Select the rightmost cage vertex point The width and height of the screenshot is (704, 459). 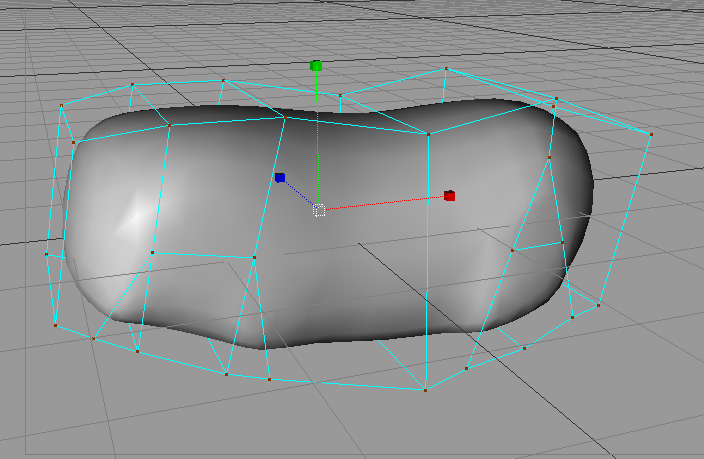tap(651, 134)
